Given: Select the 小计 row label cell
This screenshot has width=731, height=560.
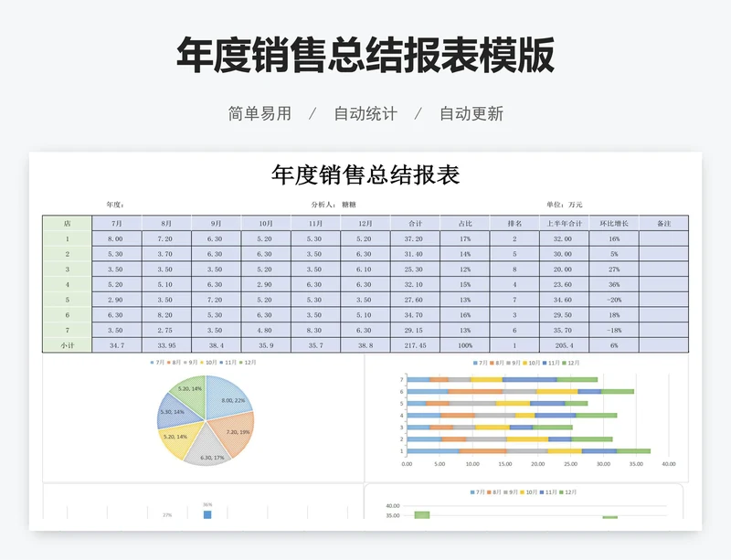Looking at the screenshot, I should click(x=67, y=345).
